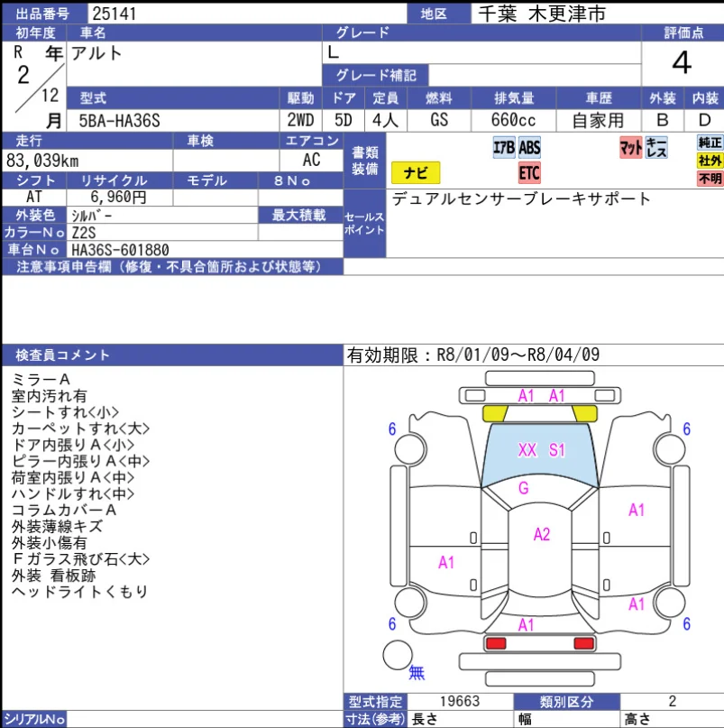
Task: Click the classification value 2 beside 類別区分
Action: click(672, 701)
